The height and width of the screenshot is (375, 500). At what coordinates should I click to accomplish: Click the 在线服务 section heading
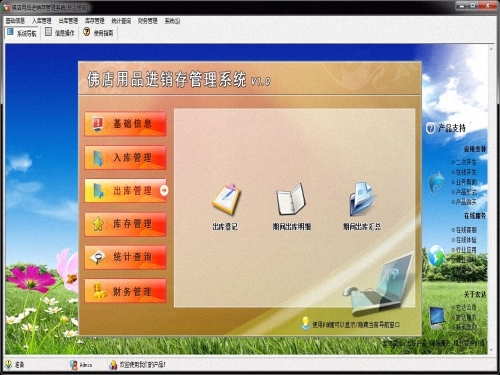pos(475,216)
